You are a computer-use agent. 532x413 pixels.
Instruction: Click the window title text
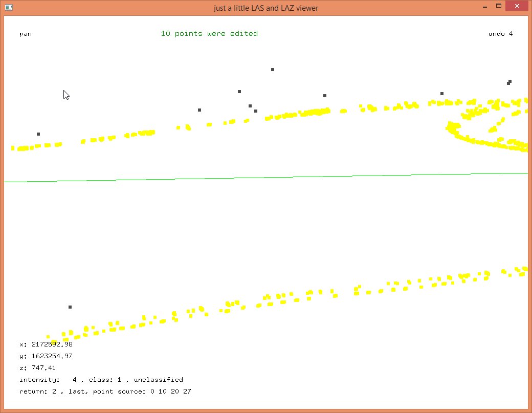coord(266,8)
